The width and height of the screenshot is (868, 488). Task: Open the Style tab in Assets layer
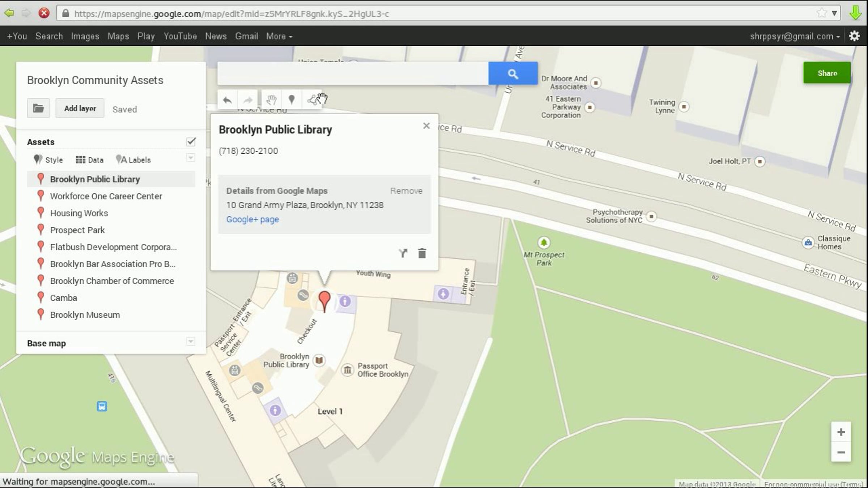pyautogui.click(x=48, y=160)
